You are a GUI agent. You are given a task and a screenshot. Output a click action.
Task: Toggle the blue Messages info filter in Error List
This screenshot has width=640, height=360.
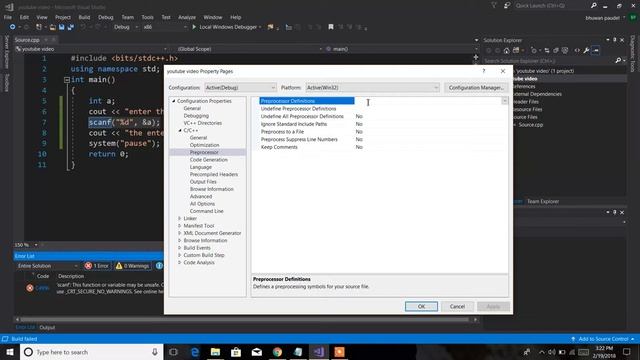click(159, 266)
